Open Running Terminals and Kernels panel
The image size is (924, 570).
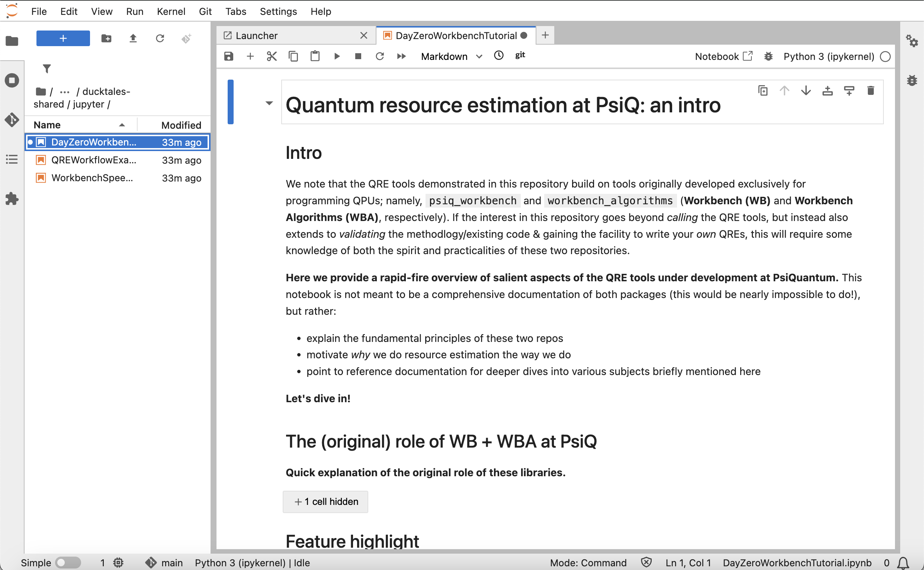pyautogui.click(x=12, y=80)
